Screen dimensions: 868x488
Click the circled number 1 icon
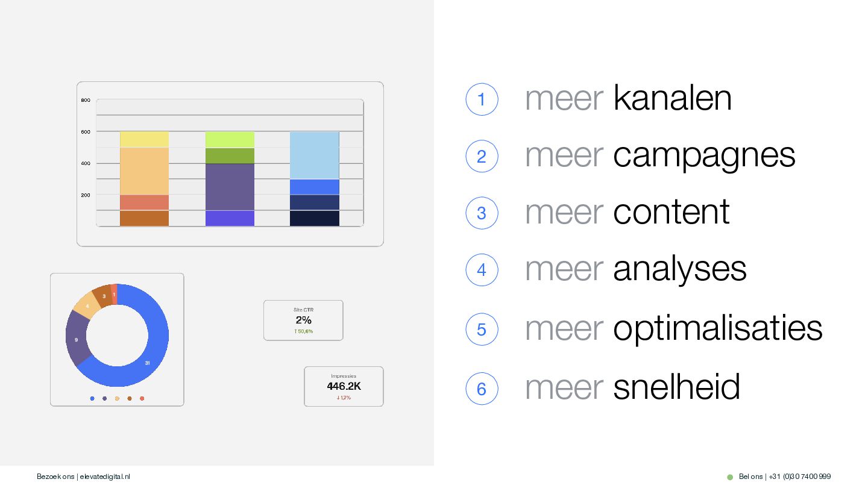(x=482, y=99)
